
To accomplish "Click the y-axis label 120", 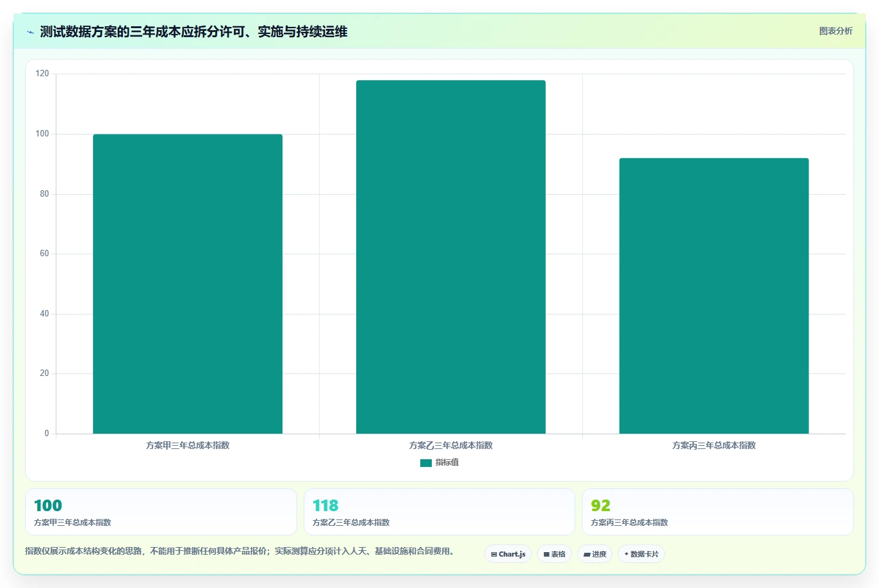I will pyautogui.click(x=42, y=74).
